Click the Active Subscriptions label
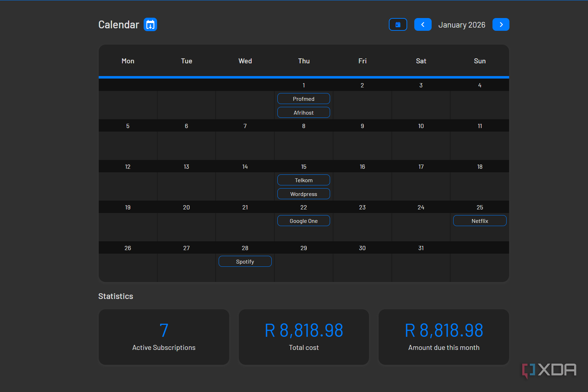Viewport: 588px width, 392px height. click(164, 347)
